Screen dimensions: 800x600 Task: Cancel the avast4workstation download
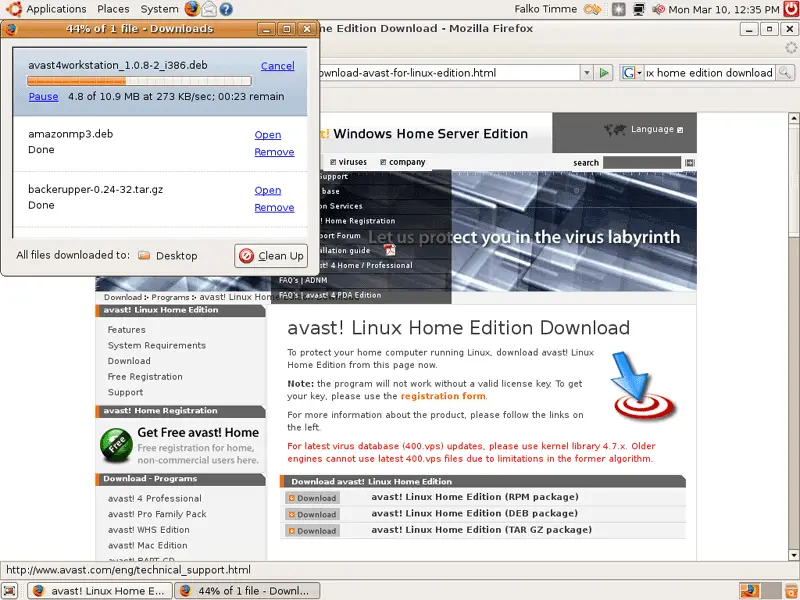278,66
